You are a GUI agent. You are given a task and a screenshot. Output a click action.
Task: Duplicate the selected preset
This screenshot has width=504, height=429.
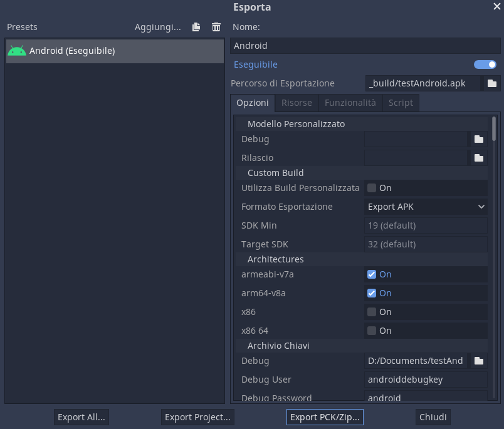[196, 27]
